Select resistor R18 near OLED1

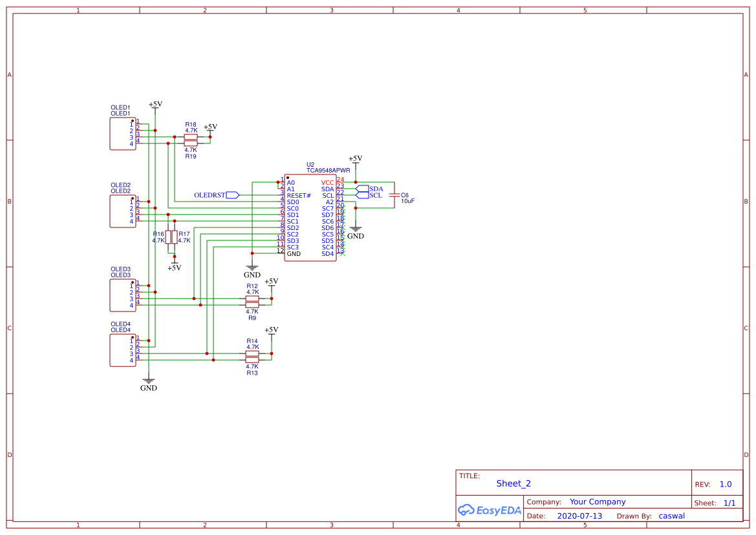click(x=190, y=136)
